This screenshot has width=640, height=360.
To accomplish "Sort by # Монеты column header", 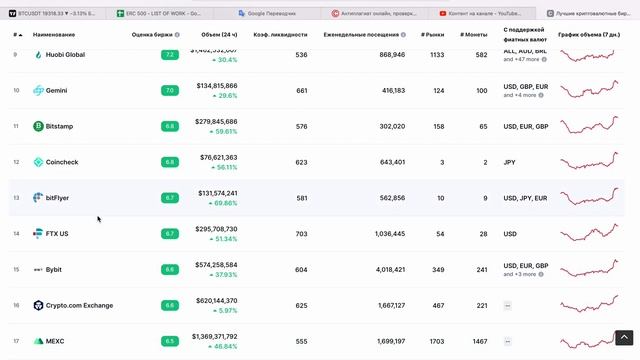I will click(473, 35).
